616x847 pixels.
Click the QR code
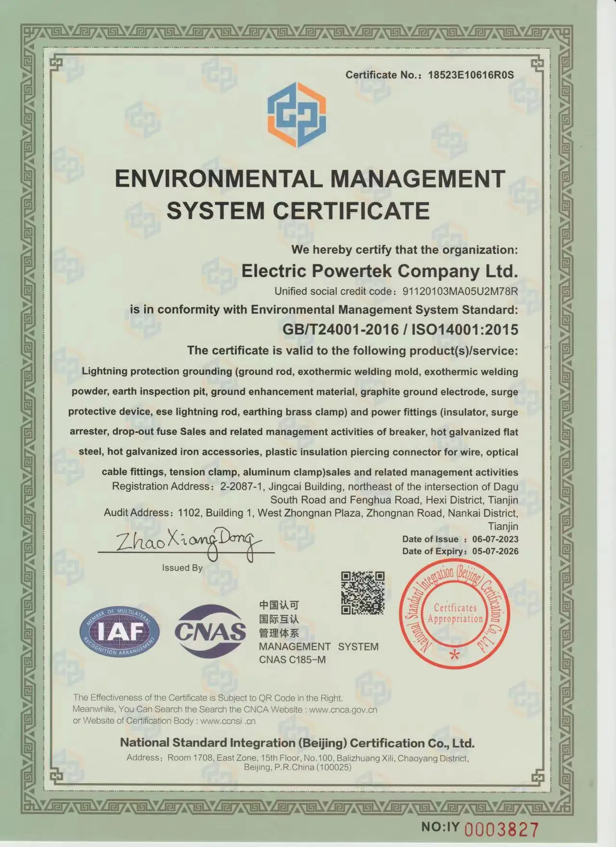pyautogui.click(x=362, y=593)
